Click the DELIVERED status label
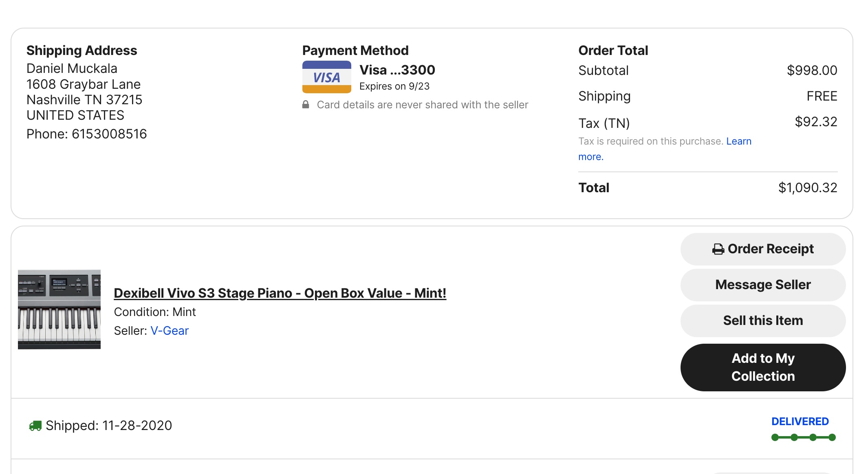Viewport: 868px width, 474px height. 800,421
